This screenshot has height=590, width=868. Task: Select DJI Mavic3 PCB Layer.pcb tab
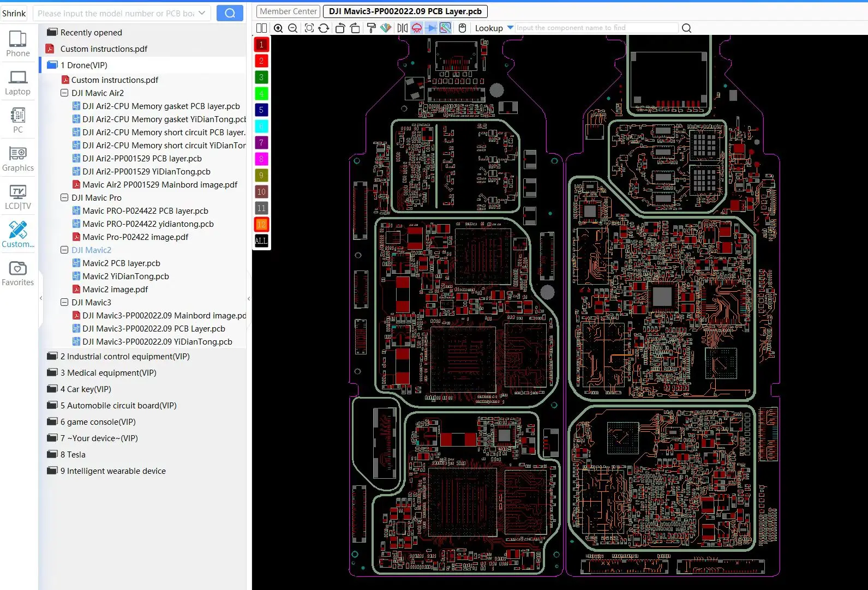point(405,11)
